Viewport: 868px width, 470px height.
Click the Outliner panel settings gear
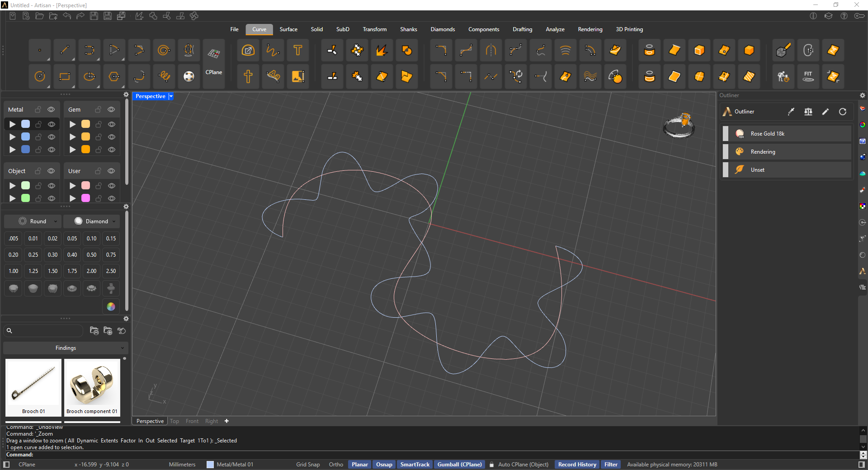coord(863,95)
